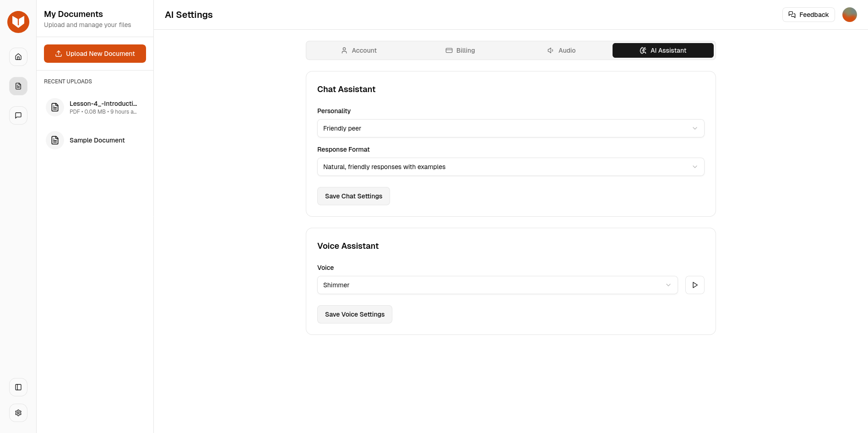
Task: Click the Upload New Document button
Action: click(x=95, y=54)
